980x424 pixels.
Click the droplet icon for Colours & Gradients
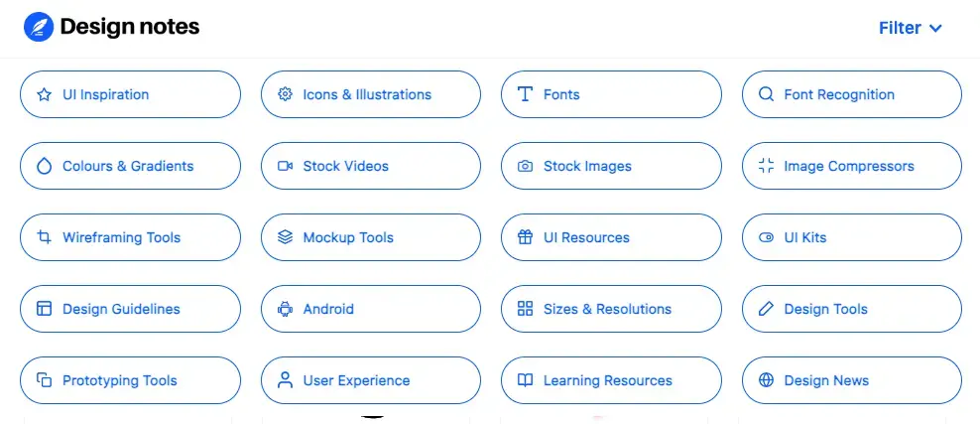[44, 166]
